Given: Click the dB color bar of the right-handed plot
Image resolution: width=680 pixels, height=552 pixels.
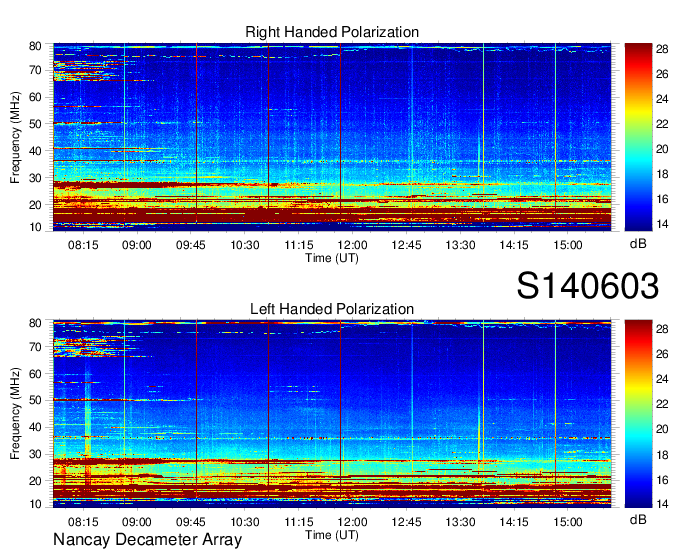Looking at the screenshot, I should click(638, 137).
